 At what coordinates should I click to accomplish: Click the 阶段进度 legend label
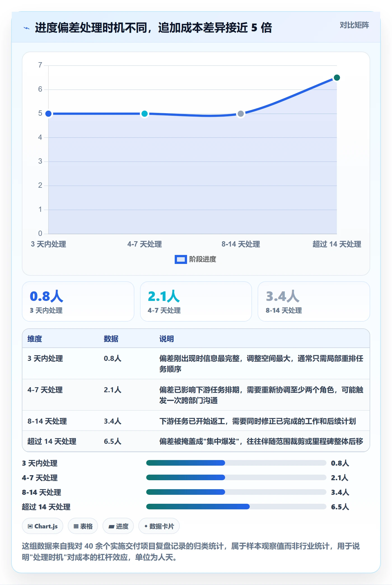202,259
